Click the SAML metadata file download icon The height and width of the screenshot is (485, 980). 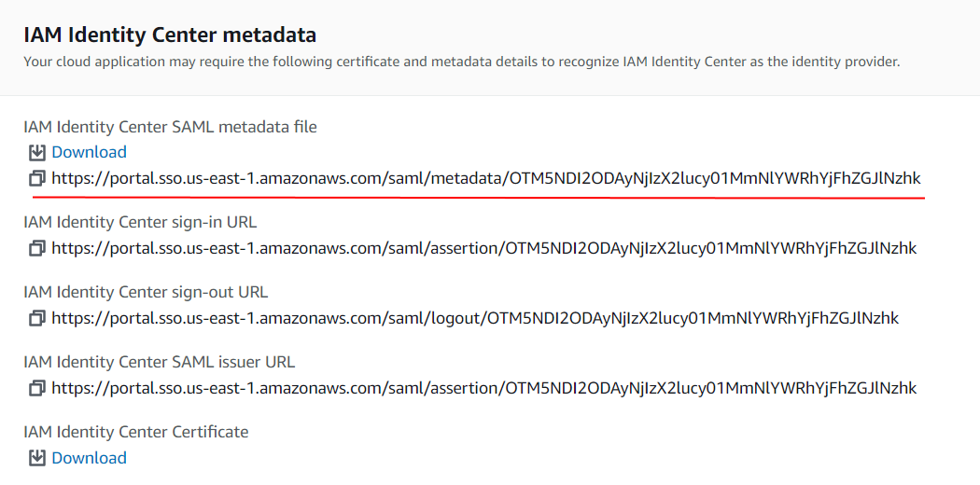pyautogui.click(x=37, y=152)
